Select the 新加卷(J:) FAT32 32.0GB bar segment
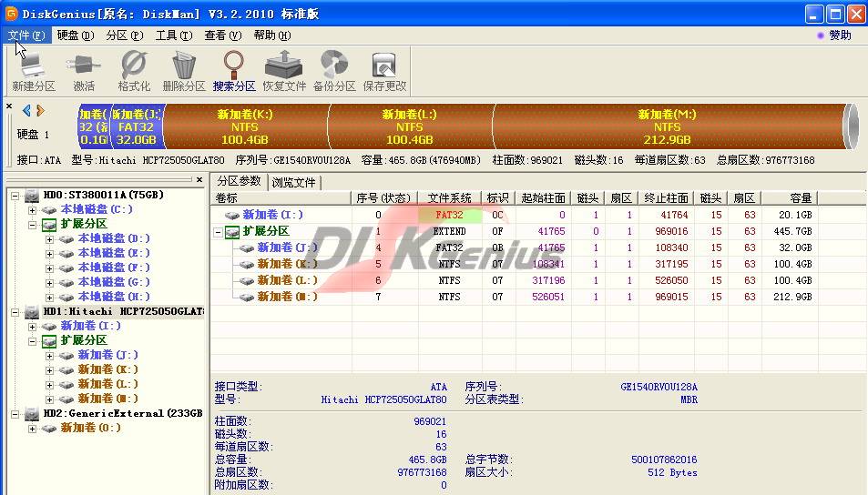The image size is (868, 495). click(x=137, y=126)
